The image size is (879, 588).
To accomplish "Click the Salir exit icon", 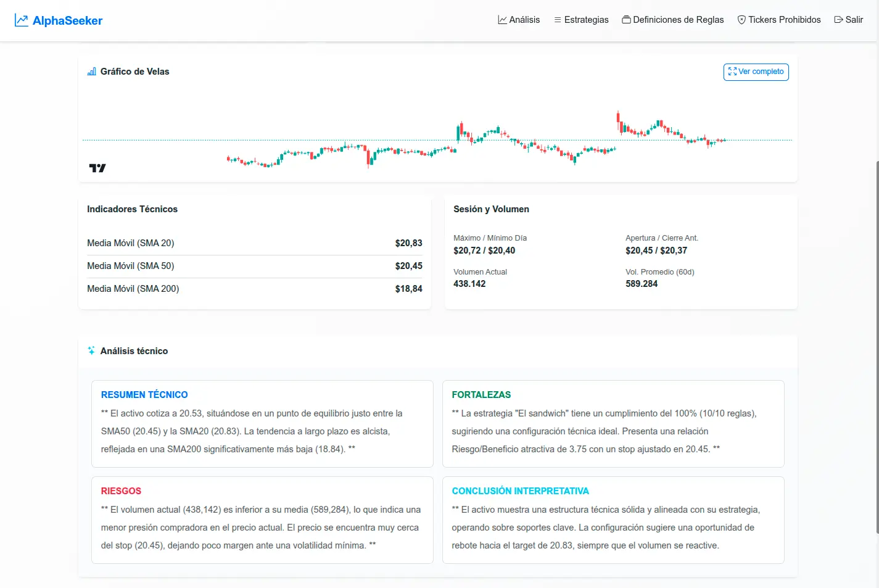I will click(838, 20).
